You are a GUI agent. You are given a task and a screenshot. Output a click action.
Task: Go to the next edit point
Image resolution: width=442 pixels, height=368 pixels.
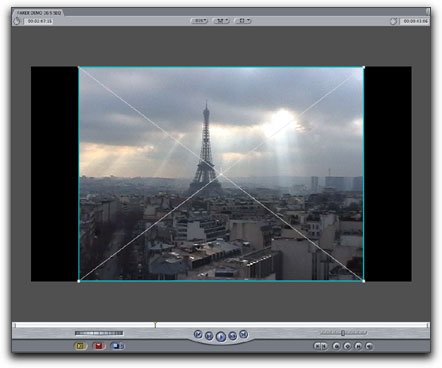click(x=244, y=334)
